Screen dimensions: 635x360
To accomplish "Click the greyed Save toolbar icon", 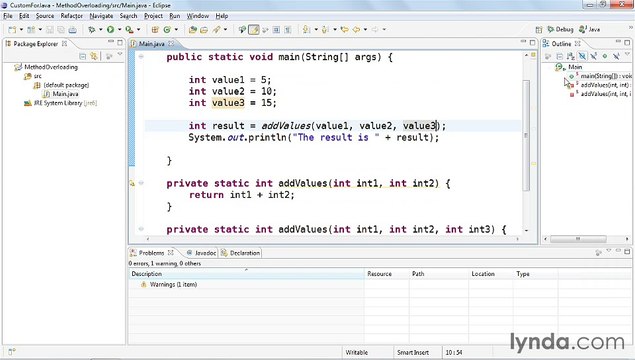I will (50, 30).
